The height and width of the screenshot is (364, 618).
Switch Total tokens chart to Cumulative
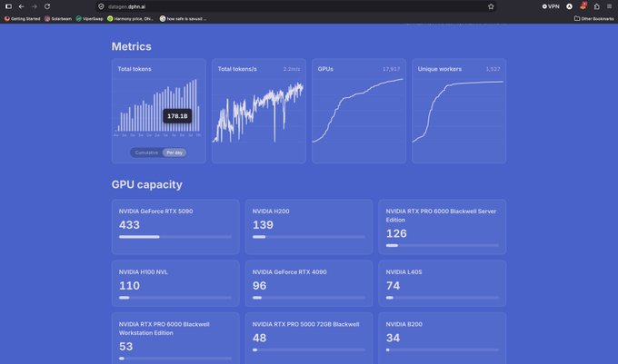pyautogui.click(x=146, y=152)
